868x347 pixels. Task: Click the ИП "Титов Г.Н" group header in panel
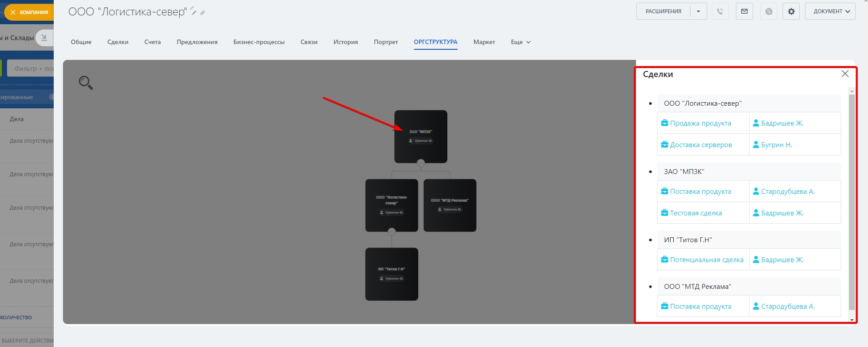pos(749,240)
